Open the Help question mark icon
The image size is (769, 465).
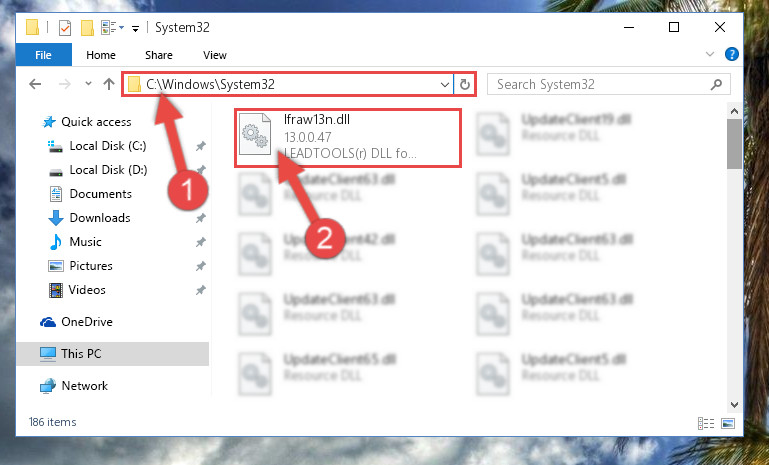click(731, 54)
